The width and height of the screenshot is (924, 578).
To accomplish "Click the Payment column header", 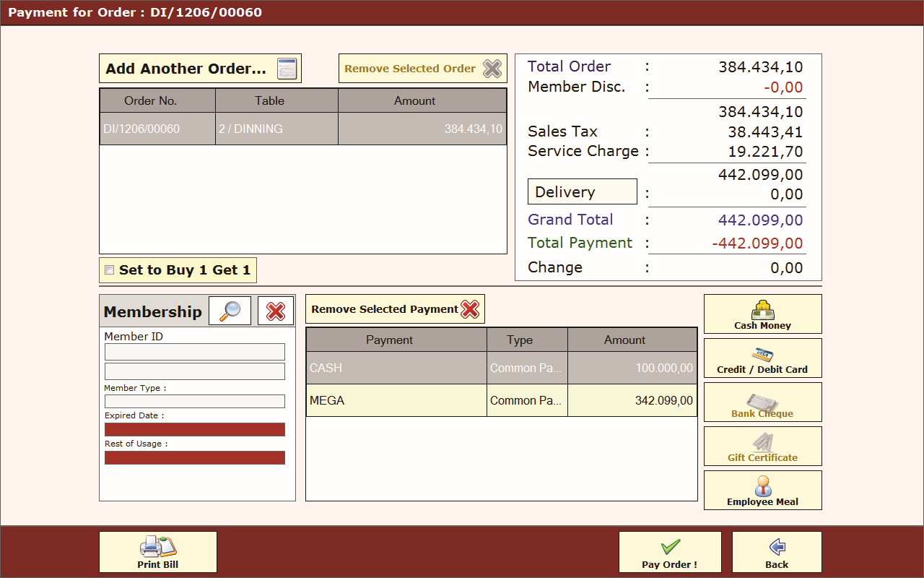I will click(x=396, y=340).
